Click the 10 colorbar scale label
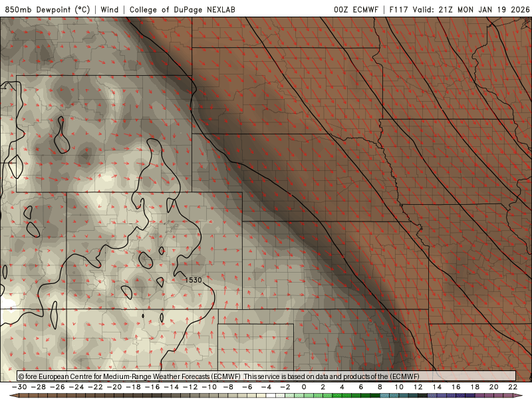Screen dimensions: 532x399 click(399, 387)
